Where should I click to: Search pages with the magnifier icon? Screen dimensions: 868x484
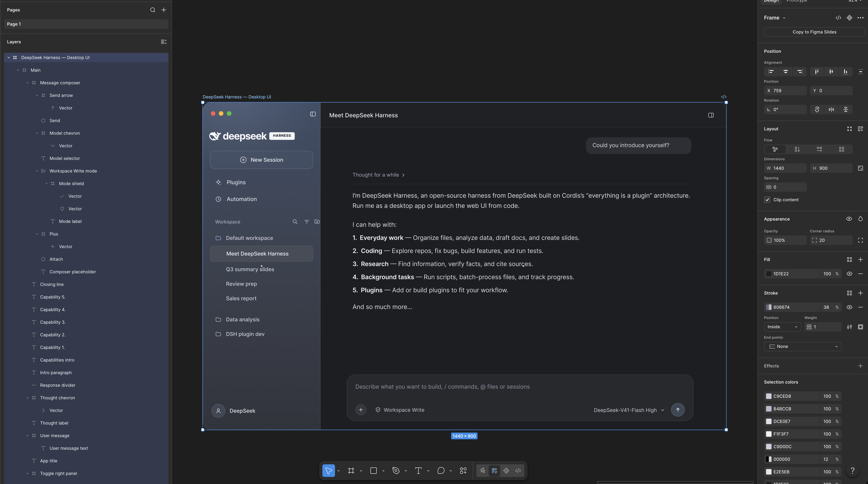point(153,10)
